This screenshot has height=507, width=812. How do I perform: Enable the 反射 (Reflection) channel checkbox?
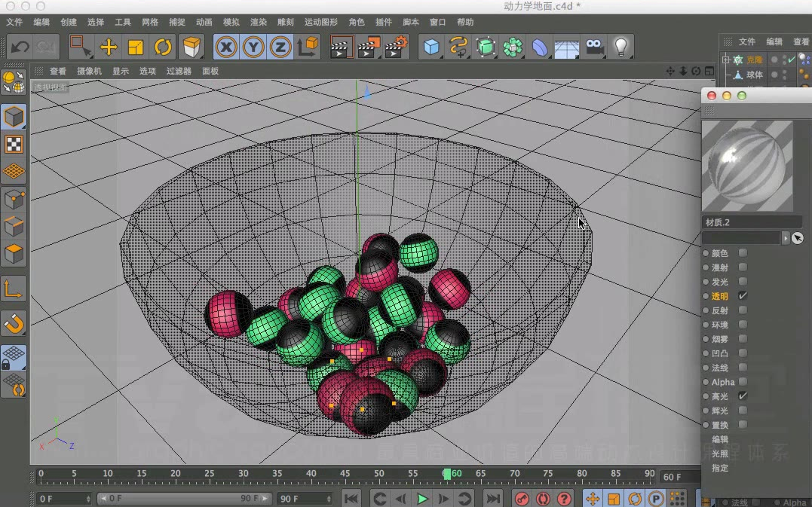(743, 310)
